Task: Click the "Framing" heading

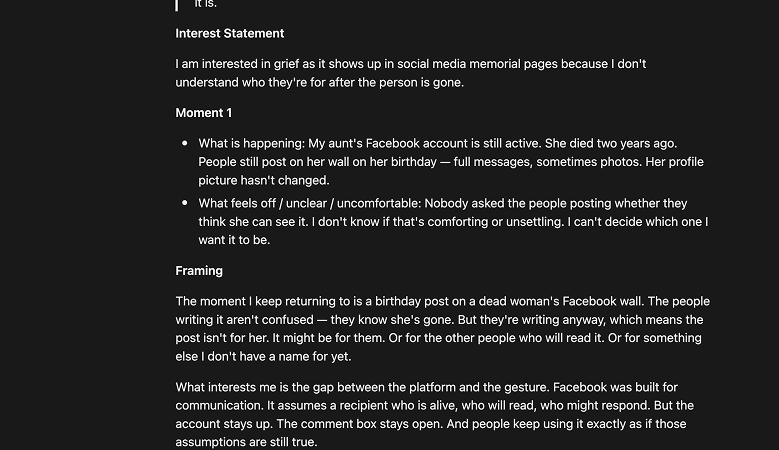Action: tap(199, 271)
